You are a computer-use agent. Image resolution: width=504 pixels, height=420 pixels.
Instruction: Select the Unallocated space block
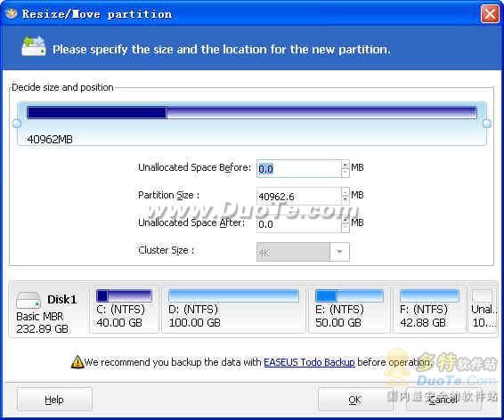483,309
